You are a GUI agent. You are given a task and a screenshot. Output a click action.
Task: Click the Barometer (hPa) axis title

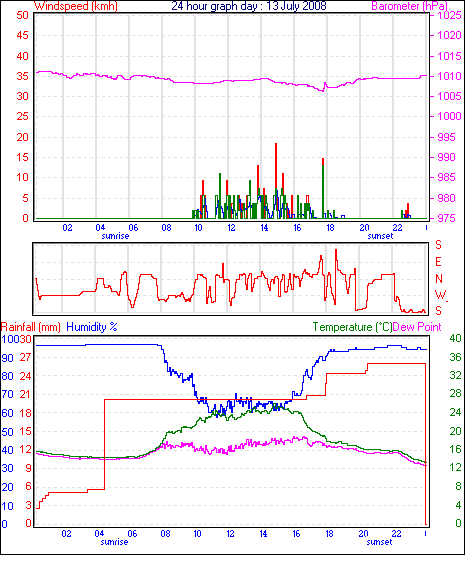[x=410, y=6]
